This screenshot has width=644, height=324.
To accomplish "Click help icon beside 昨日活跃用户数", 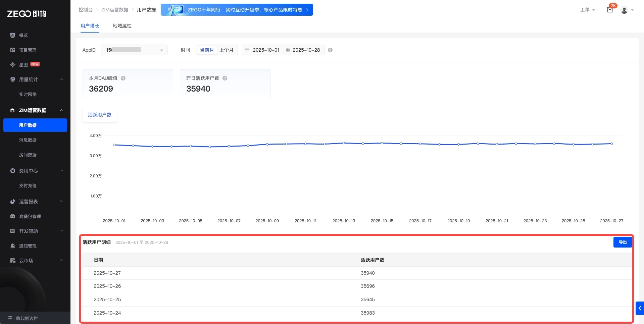I will pos(225,78).
